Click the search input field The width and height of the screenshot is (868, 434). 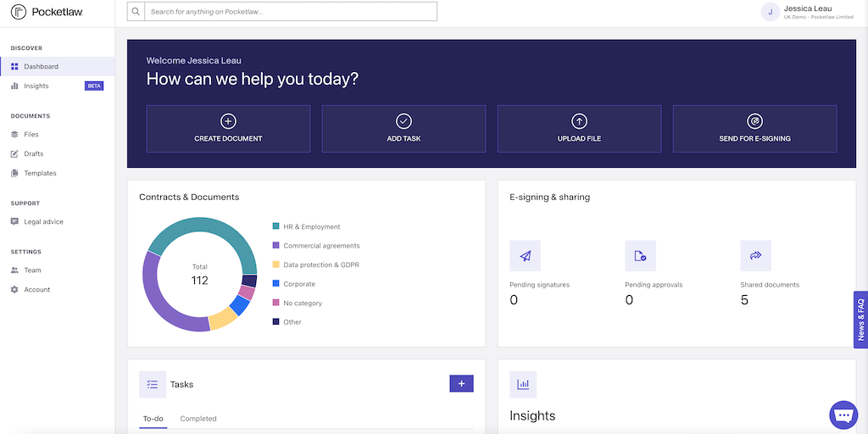(291, 12)
